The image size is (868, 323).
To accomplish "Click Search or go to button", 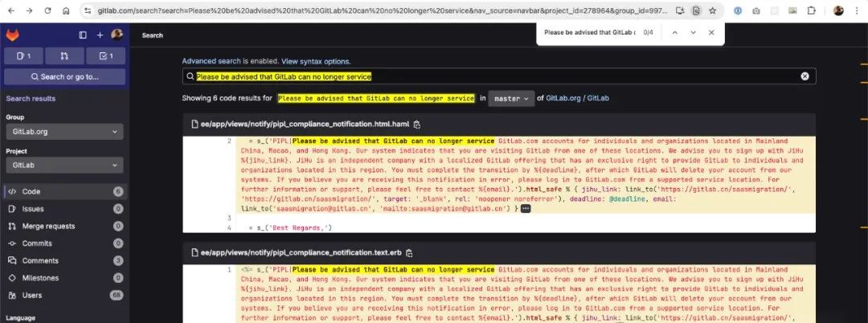I will tap(65, 77).
